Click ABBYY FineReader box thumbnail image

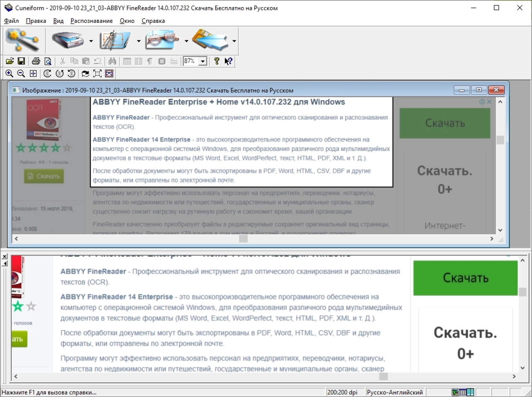point(43,120)
